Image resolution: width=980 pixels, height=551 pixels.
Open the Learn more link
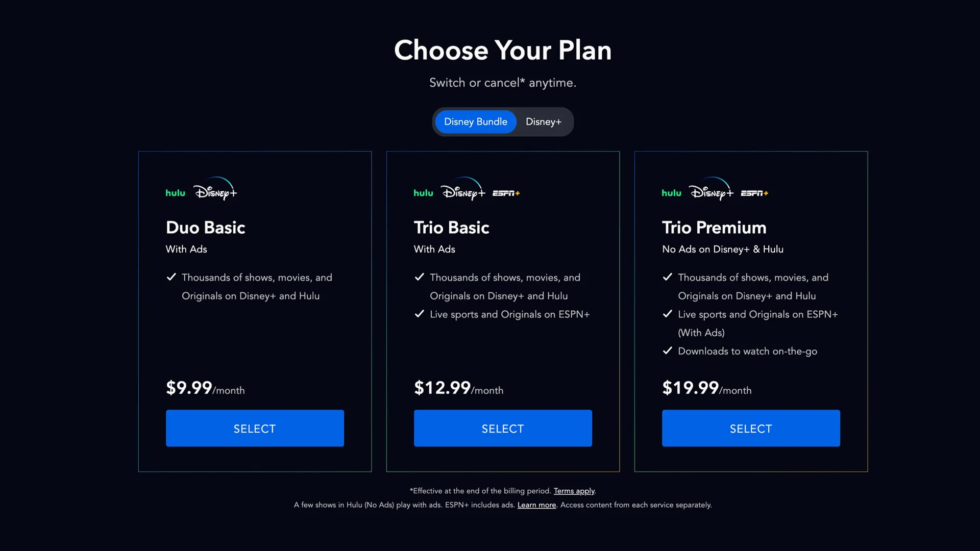point(536,505)
